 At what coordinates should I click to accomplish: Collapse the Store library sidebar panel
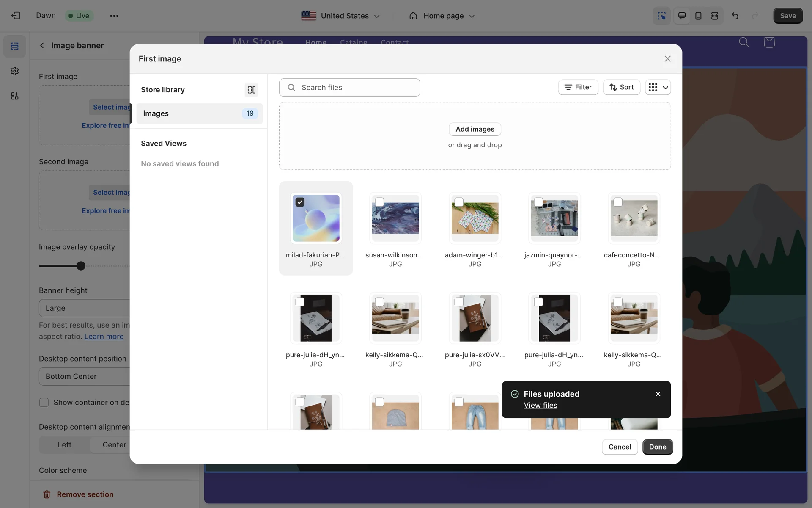(252, 90)
